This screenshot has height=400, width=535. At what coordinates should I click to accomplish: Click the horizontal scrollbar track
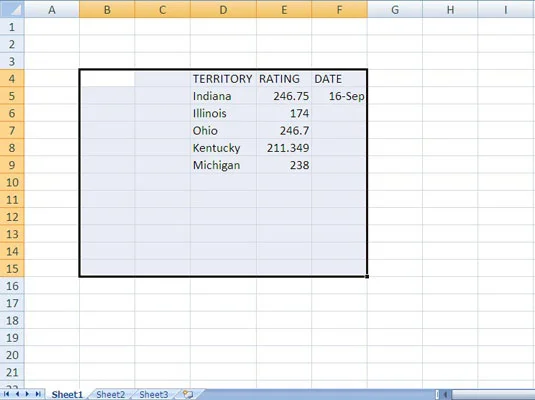pyautogui.click(x=492, y=395)
